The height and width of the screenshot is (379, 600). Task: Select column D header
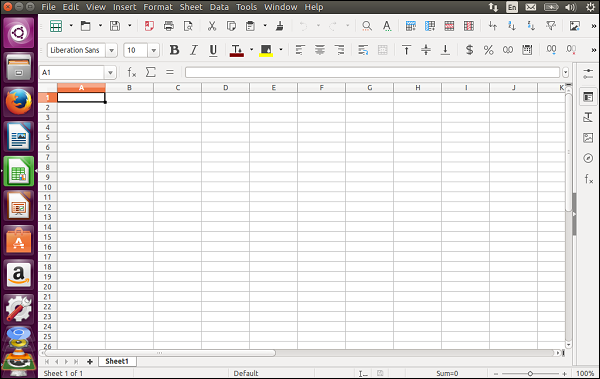(225, 88)
